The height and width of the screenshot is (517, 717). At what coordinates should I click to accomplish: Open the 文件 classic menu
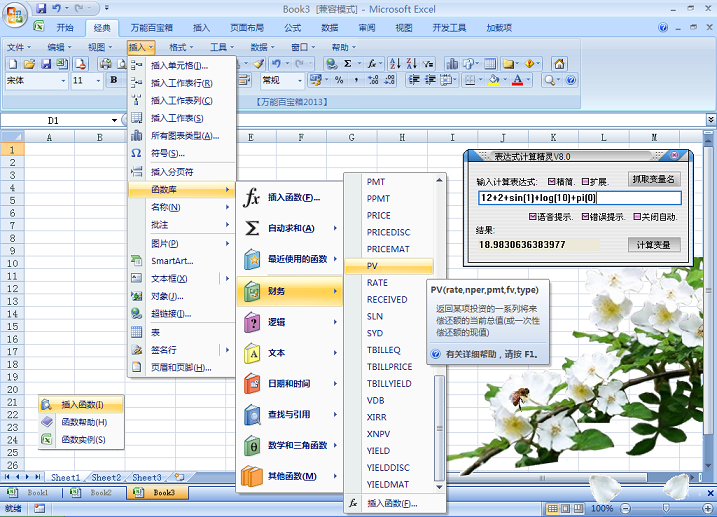tap(19, 47)
